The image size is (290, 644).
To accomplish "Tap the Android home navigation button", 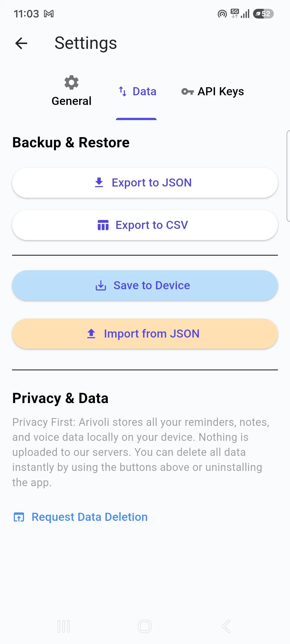I will [x=145, y=626].
